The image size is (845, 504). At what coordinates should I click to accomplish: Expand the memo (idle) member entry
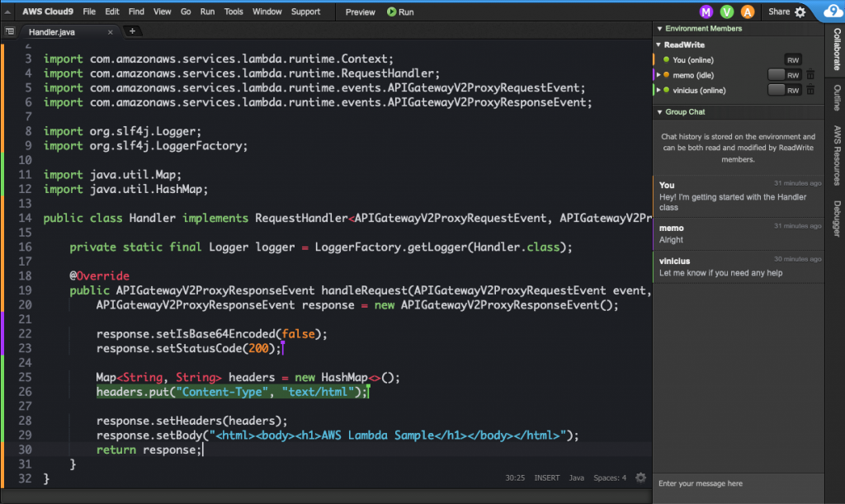click(x=658, y=75)
